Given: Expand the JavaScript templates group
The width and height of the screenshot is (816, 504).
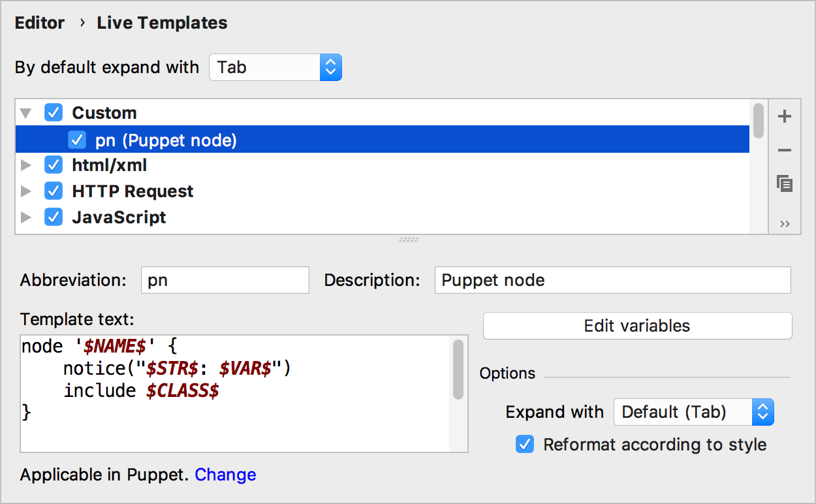Looking at the screenshot, I should 25,217.
